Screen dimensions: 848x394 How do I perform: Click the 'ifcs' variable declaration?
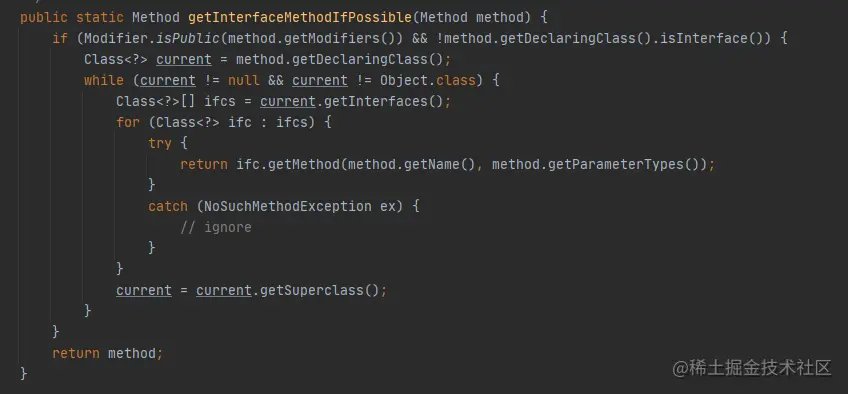(220, 102)
